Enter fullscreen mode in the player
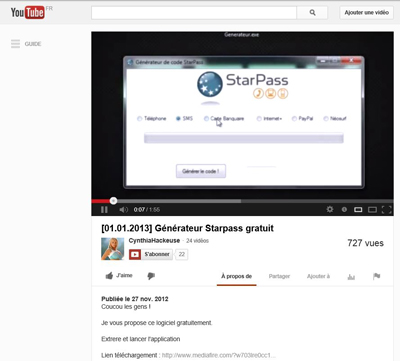This screenshot has width=400, height=361. [386, 209]
